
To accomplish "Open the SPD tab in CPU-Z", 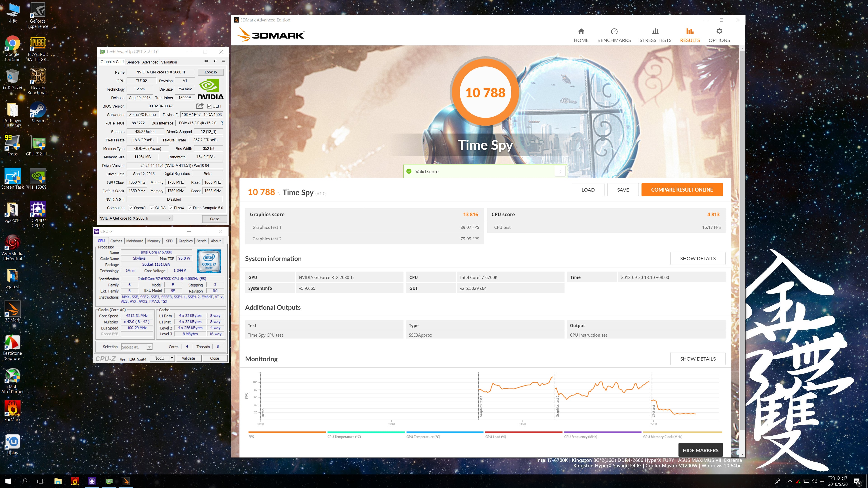I will pos(169,241).
